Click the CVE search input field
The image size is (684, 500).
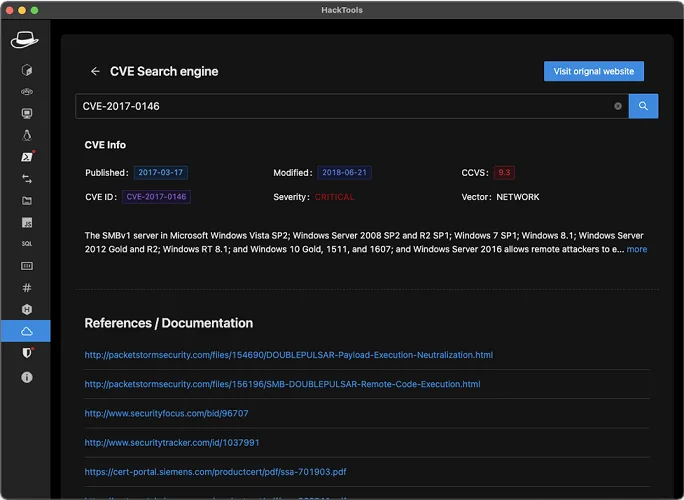click(340, 106)
